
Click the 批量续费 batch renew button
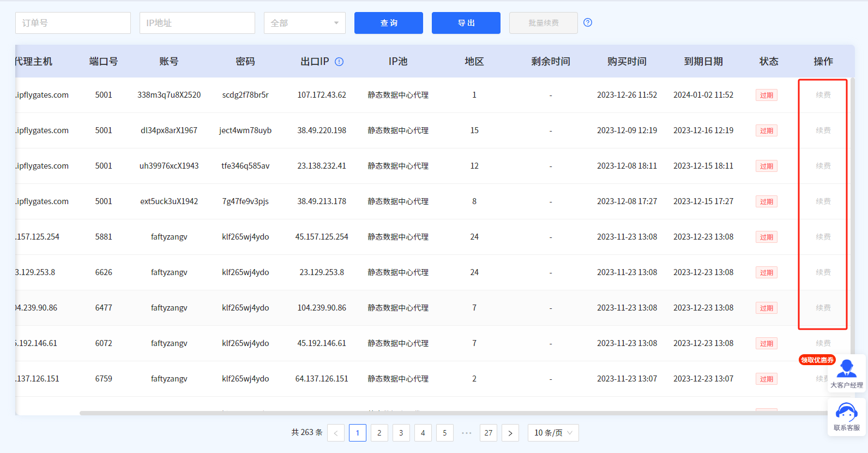tap(543, 23)
